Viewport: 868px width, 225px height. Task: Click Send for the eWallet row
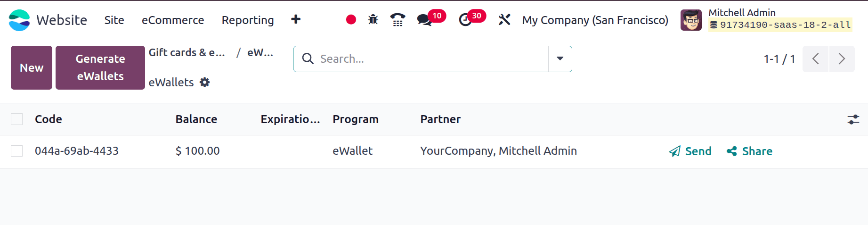click(x=690, y=151)
